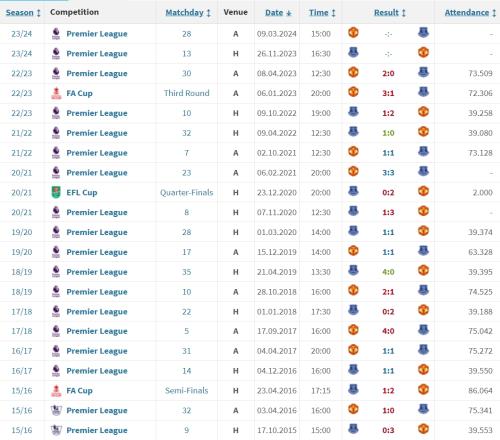Click FA Cup logo in Semi-Finals row
Image resolution: width=500 pixels, height=440 pixels.
[x=56, y=390]
